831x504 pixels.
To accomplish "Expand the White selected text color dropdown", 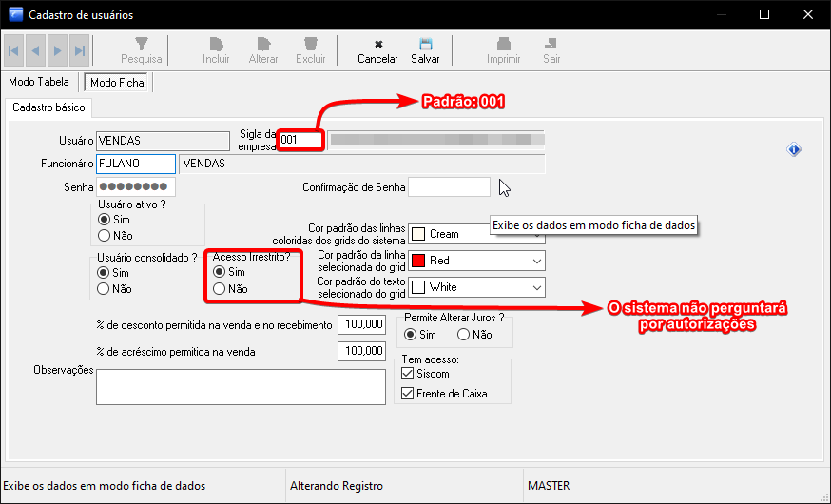I will click(x=537, y=287).
